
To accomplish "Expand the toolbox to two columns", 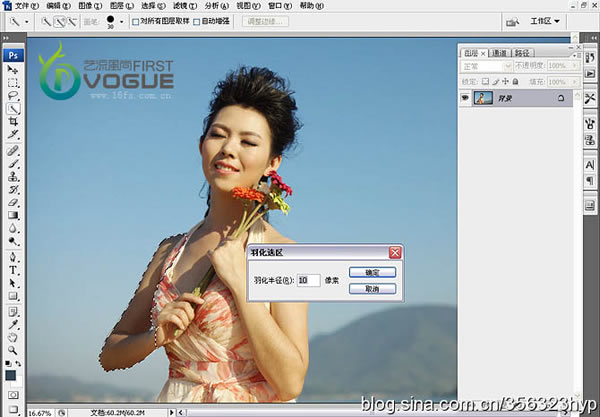I will (6, 38).
